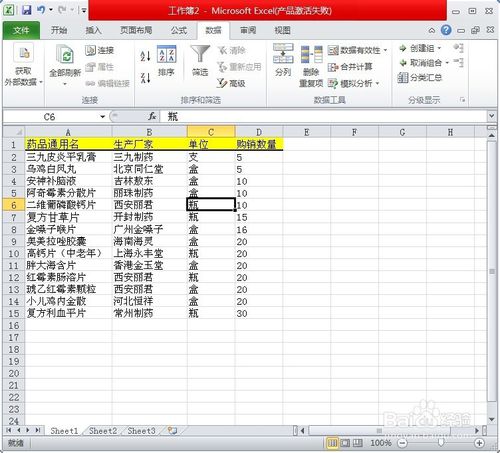Minimize the ribbon with caret icon

pos(432,31)
